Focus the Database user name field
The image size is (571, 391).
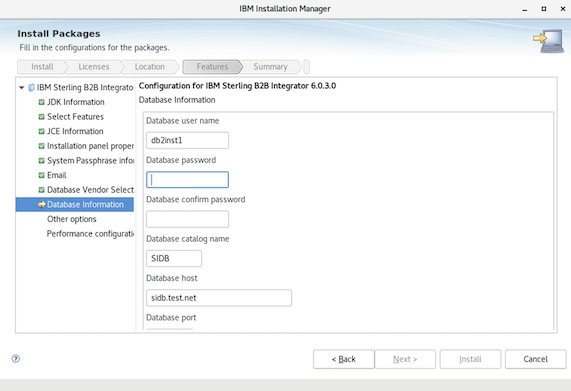(x=188, y=141)
